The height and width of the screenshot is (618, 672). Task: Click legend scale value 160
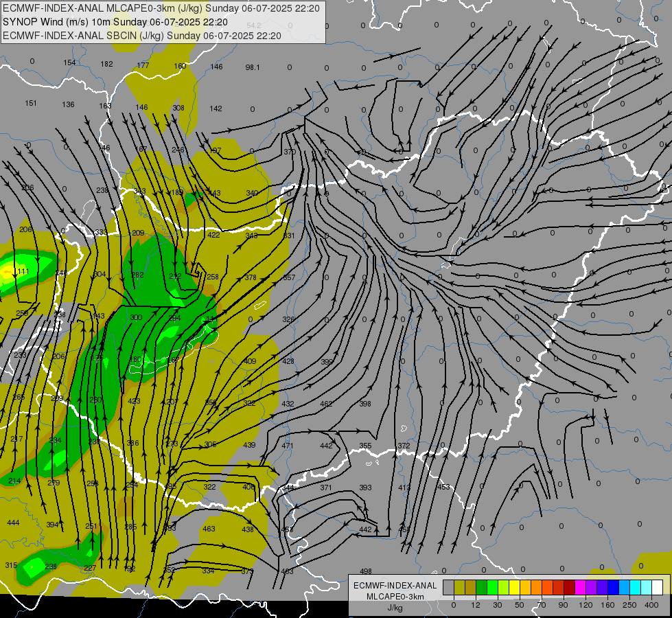click(x=607, y=605)
